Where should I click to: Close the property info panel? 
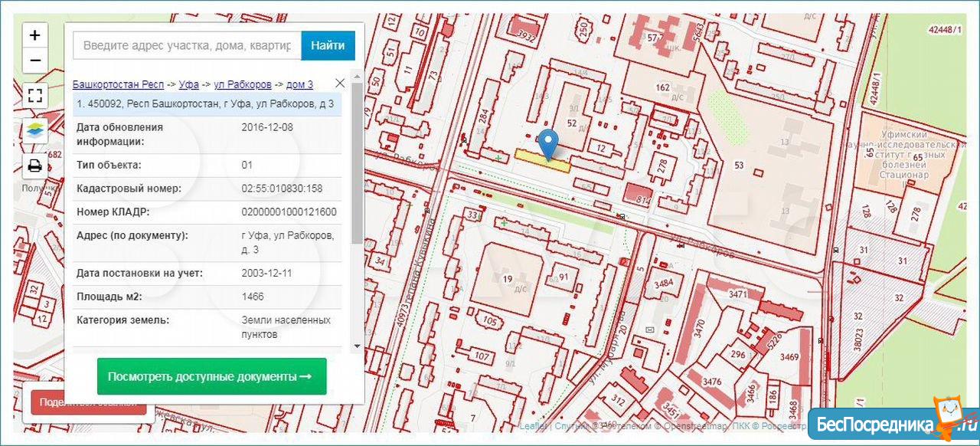click(x=341, y=83)
